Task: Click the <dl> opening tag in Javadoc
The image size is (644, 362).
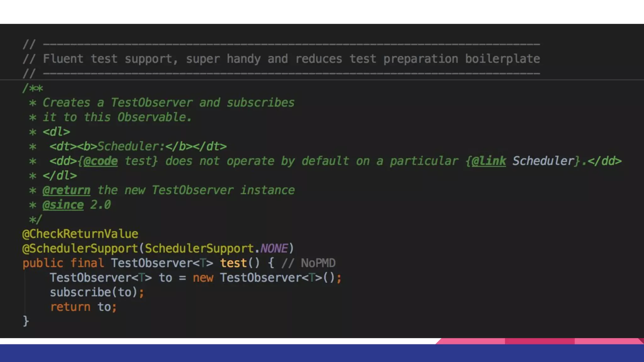Action: (x=56, y=132)
